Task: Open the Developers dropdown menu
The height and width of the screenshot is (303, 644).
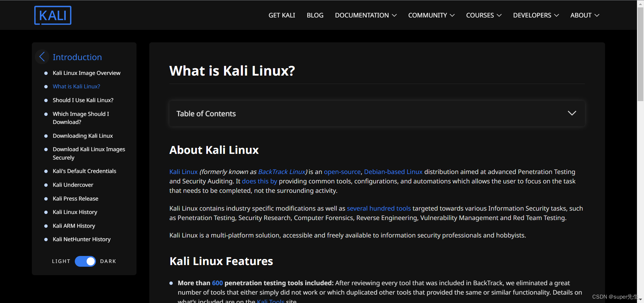Action: [536, 15]
